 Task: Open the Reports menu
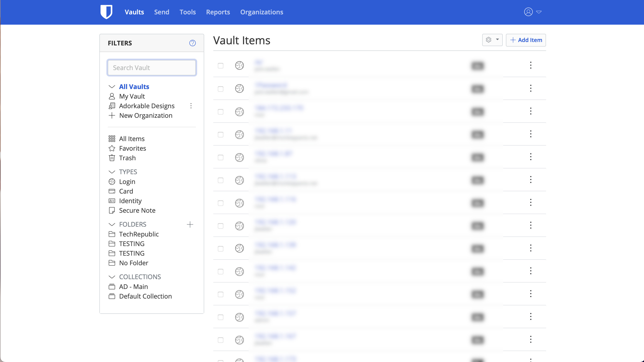click(x=218, y=12)
